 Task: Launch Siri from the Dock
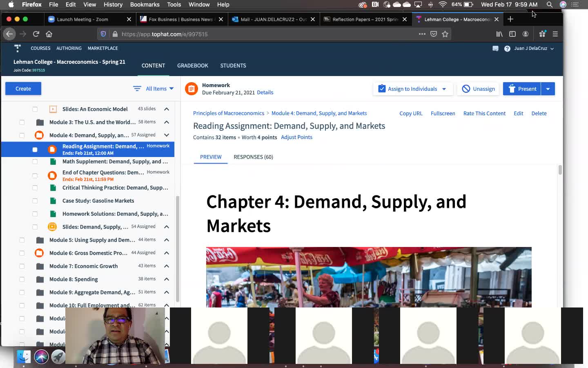coord(41,357)
